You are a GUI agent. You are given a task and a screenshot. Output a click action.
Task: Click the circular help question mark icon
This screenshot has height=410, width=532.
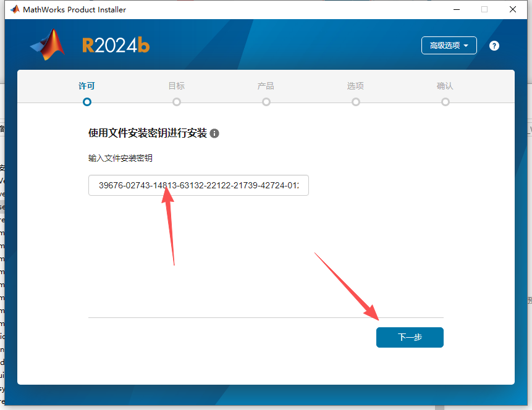(x=494, y=45)
